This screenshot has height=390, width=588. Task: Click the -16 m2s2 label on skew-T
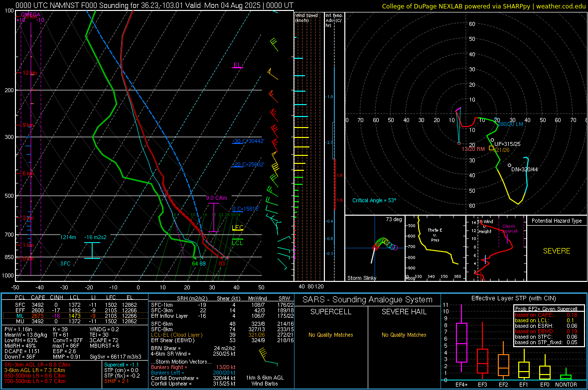95,237
